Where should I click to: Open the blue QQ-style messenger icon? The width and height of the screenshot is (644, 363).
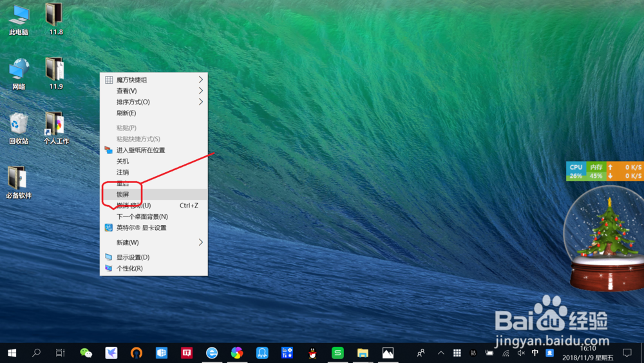coord(262,353)
